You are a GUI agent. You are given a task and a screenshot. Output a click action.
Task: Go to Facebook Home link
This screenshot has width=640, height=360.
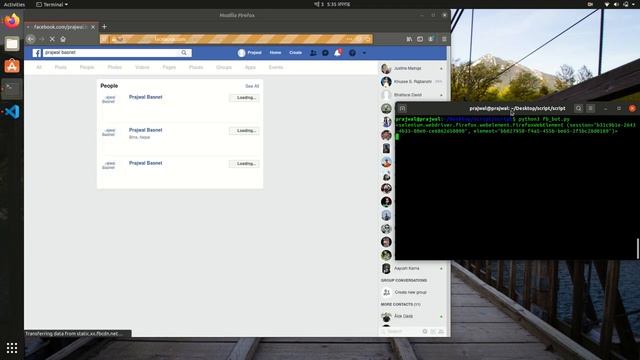[276, 53]
